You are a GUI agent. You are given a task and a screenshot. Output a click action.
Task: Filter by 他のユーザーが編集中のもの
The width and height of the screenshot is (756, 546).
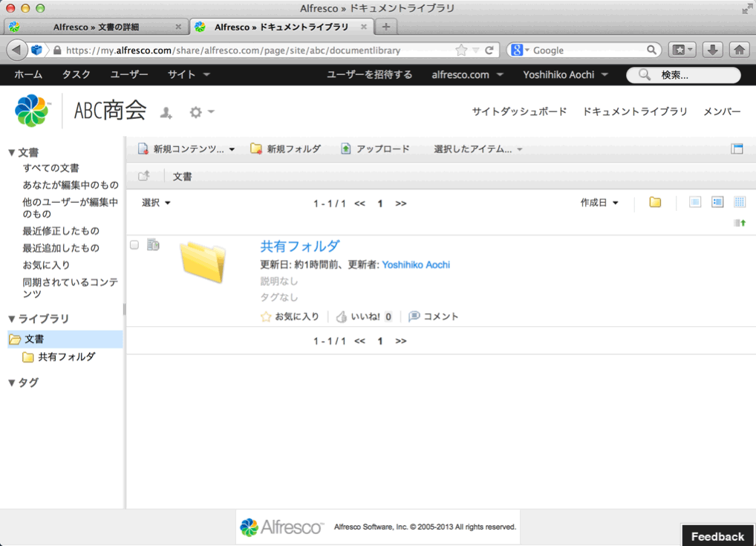(x=71, y=208)
